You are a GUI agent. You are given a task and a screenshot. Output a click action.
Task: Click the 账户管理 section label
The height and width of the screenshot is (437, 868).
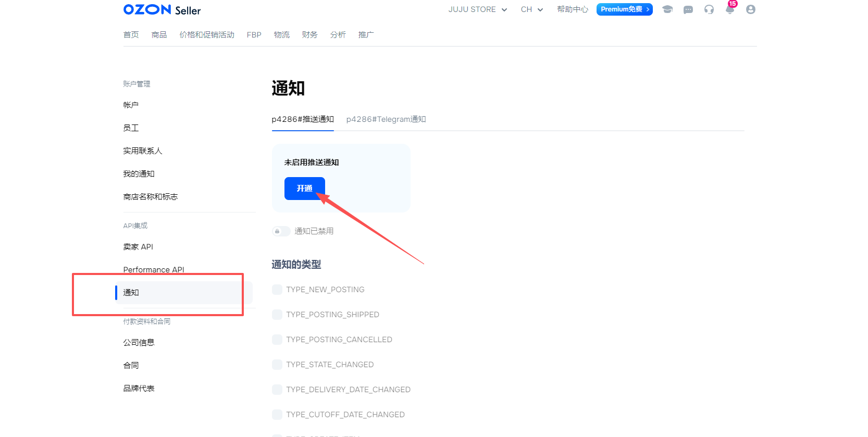click(137, 84)
